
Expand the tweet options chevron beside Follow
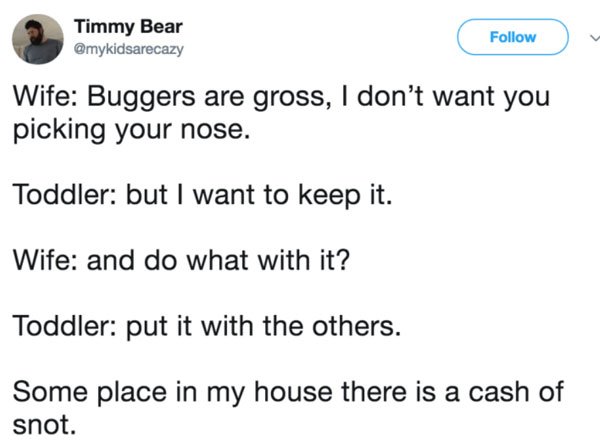tap(594, 37)
